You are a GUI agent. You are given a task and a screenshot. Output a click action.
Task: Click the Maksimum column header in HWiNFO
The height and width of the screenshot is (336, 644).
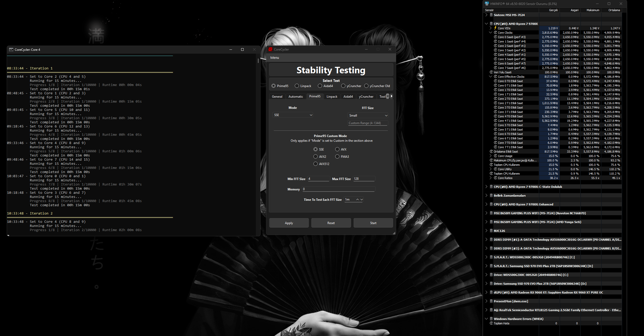click(x=591, y=10)
